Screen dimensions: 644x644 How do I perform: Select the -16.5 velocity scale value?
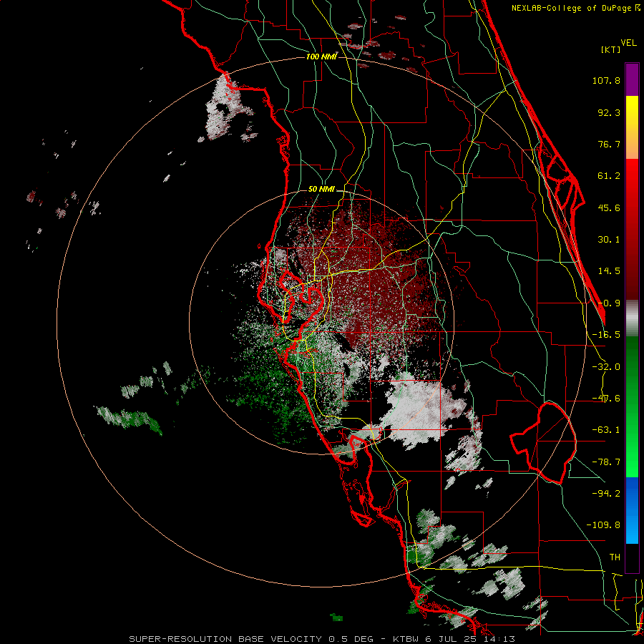pos(606,335)
